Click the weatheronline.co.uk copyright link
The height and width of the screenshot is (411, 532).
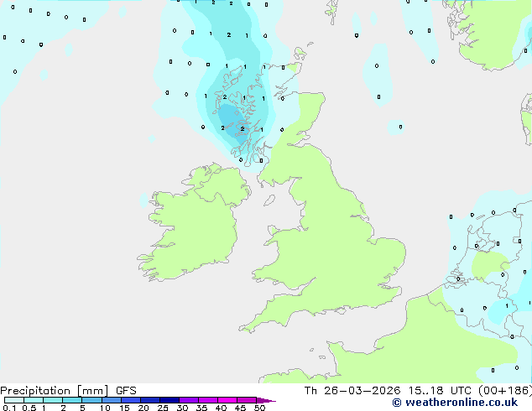[x=455, y=403]
